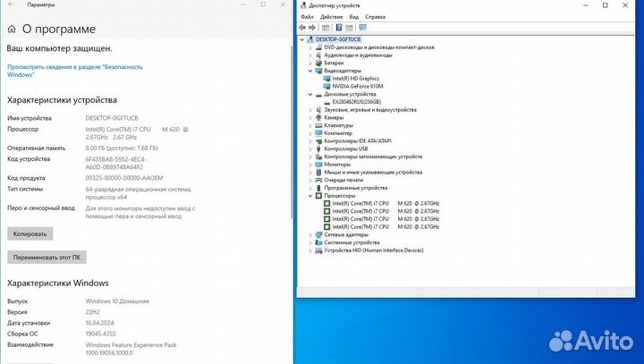Select the EX280462RUS(256GB) disk label
644x364 pixels.
[x=357, y=102]
